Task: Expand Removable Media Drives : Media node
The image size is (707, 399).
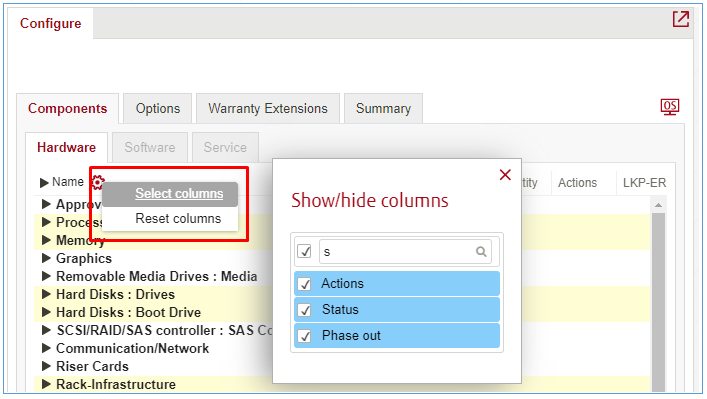Action: [x=46, y=276]
